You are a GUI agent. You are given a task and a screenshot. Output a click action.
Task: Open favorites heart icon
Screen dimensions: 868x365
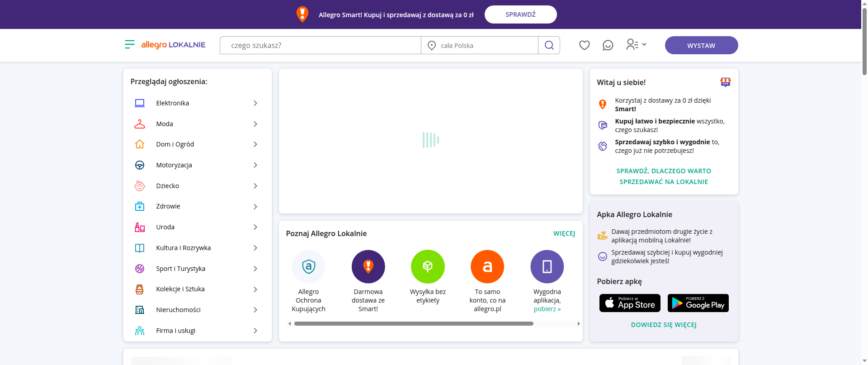(x=585, y=45)
